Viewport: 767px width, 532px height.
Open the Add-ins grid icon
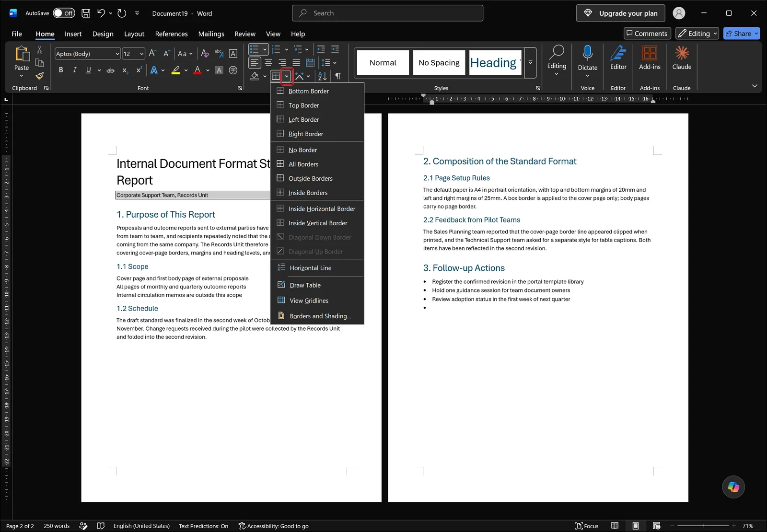coord(650,53)
